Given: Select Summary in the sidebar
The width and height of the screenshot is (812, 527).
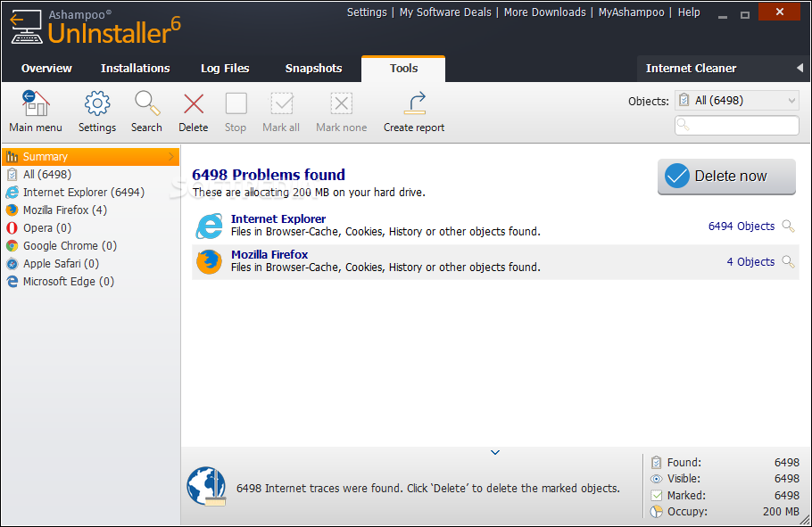Looking at the screenshot, I should 91,156.
